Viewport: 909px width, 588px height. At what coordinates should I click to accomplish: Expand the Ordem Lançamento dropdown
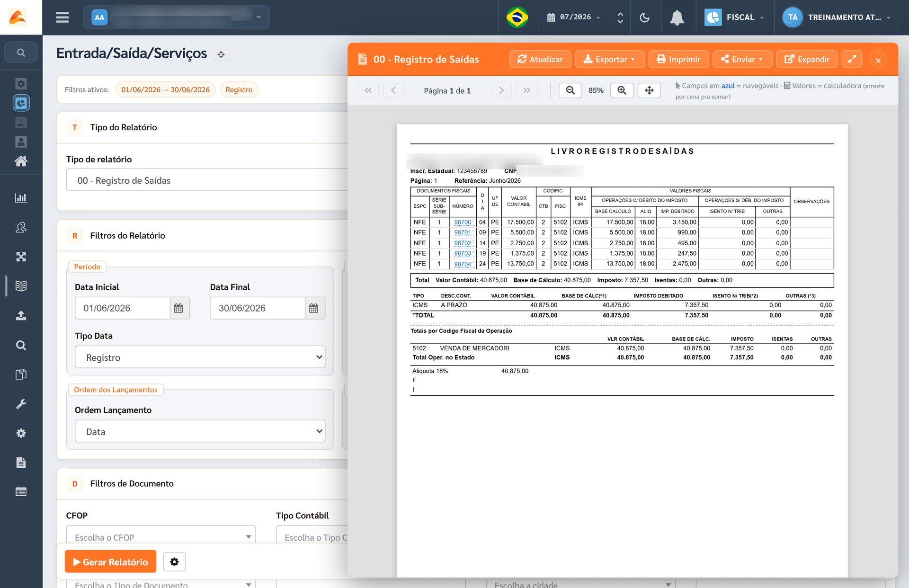click(200, 431)
